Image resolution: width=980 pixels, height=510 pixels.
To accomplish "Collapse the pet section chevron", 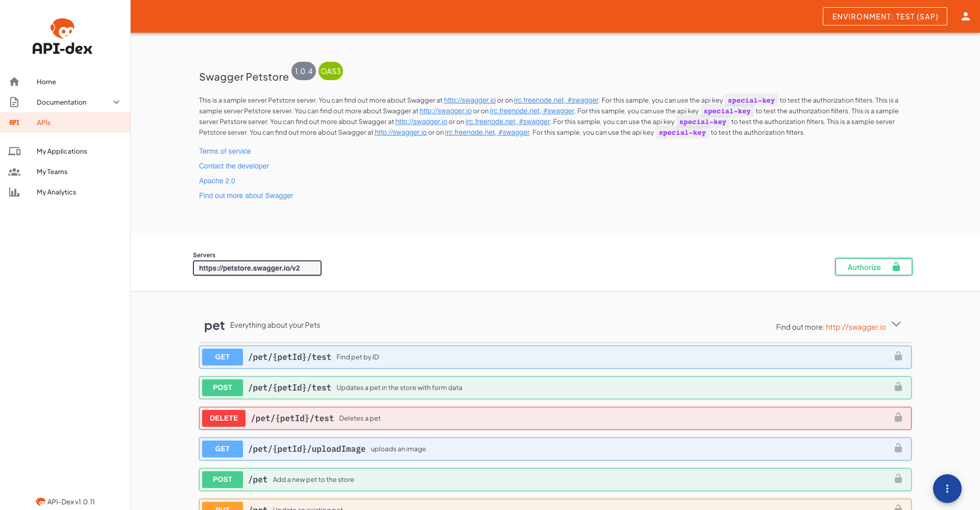I will 896,324.
